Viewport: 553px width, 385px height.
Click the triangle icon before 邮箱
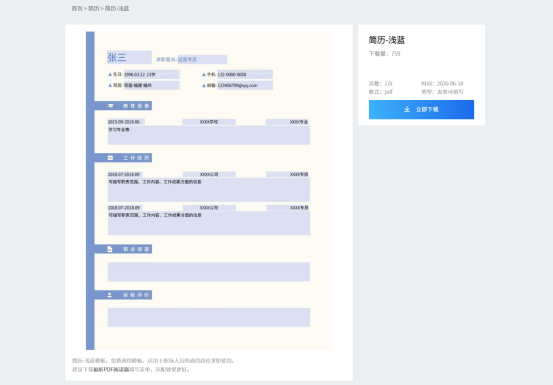[x=204, y=85]
